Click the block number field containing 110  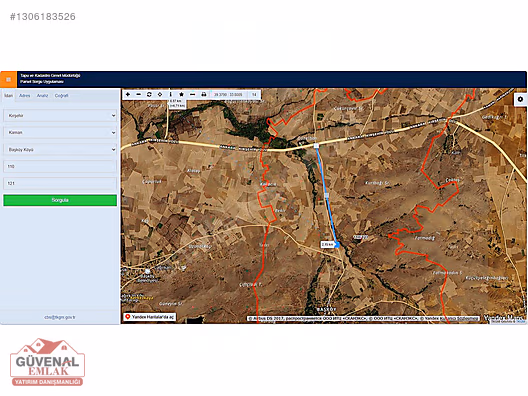(x=60, y=166)
